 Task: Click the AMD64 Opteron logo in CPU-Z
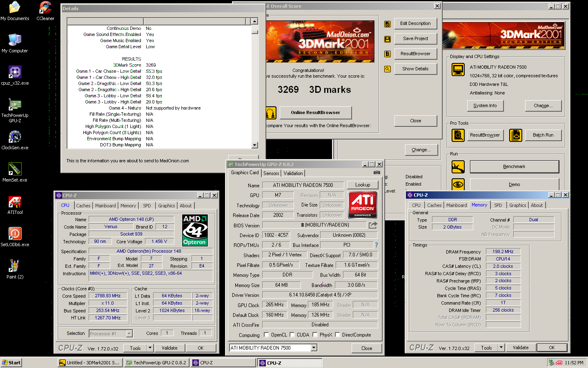pos(195,230)
